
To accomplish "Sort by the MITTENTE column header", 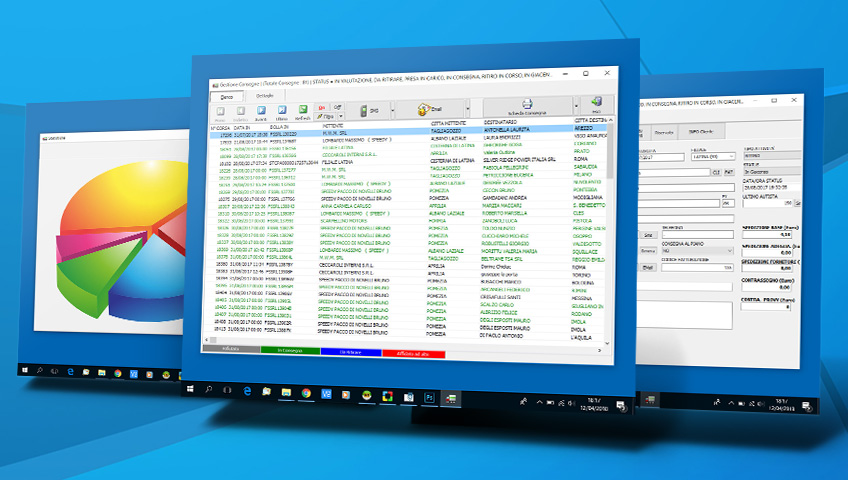I will pyautogui.click(x=333, y=125).
